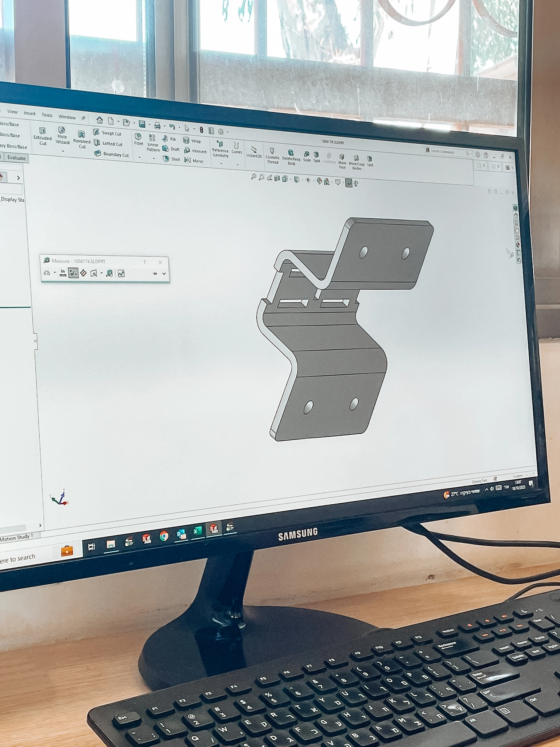Image resolution: width=560 pixels, height=747 pixels.
Task: Toggle XYZ measurements in Measure dialog
Action: [73, 273]
